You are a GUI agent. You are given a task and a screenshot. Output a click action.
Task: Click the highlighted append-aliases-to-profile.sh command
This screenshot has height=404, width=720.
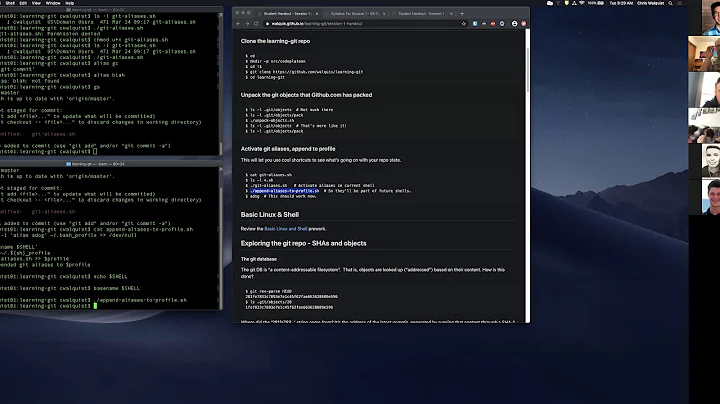click(x=285, y=191)
